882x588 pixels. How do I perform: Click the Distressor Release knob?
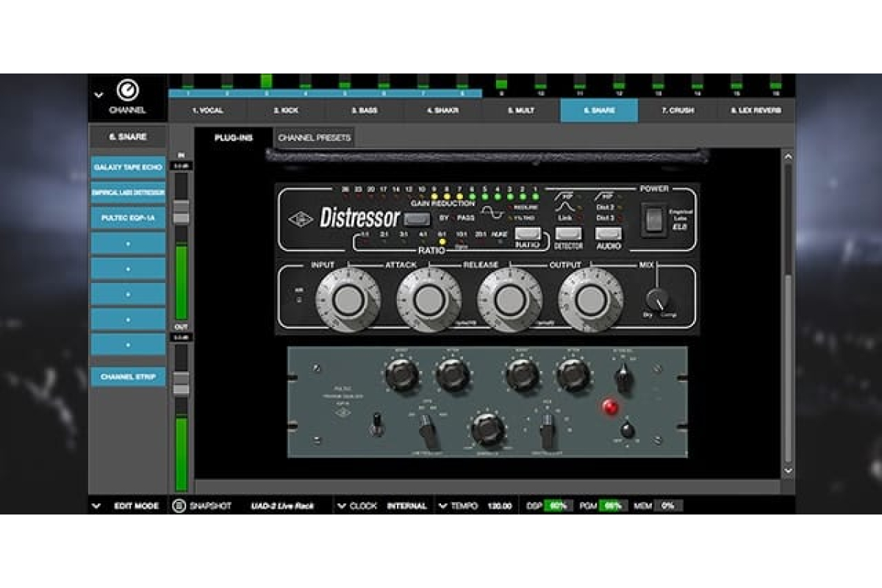pos(509,300)
